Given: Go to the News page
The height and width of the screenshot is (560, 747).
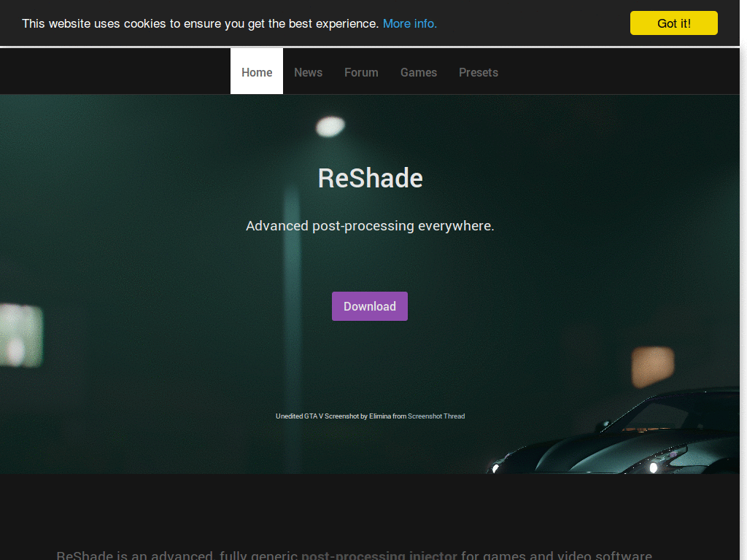Looking at the screenshot, I should click(309, 72).
